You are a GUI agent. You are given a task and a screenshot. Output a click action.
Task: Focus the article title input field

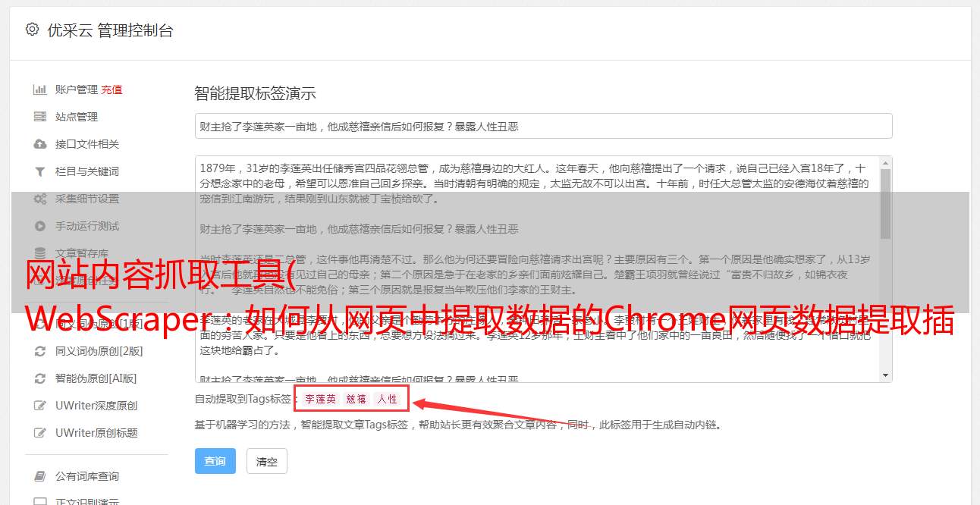(x=543, y=126)
